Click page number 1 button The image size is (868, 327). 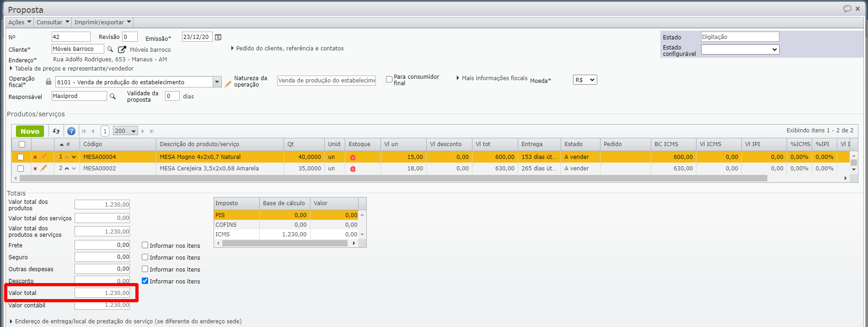pos(105,131)
